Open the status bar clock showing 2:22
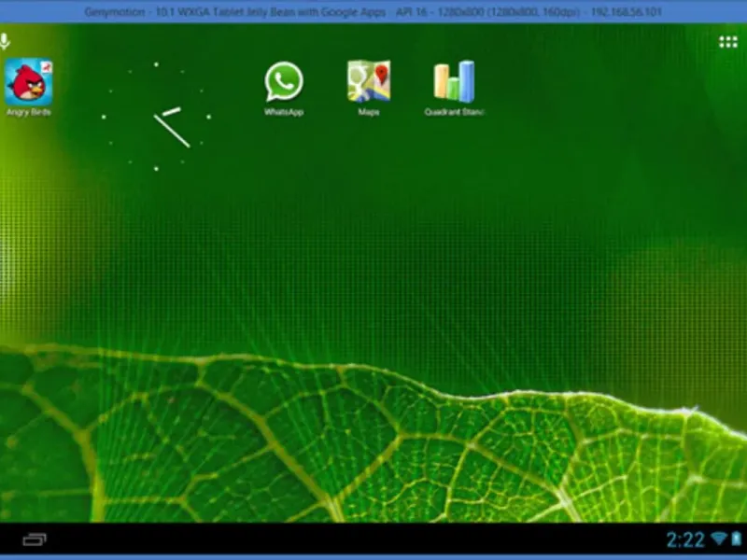 coord(685,540)
